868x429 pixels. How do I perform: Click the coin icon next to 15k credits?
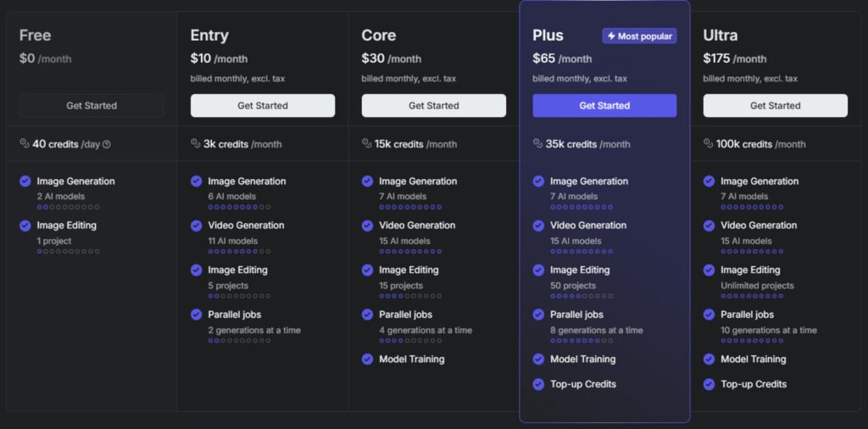[x=366, y=143]
